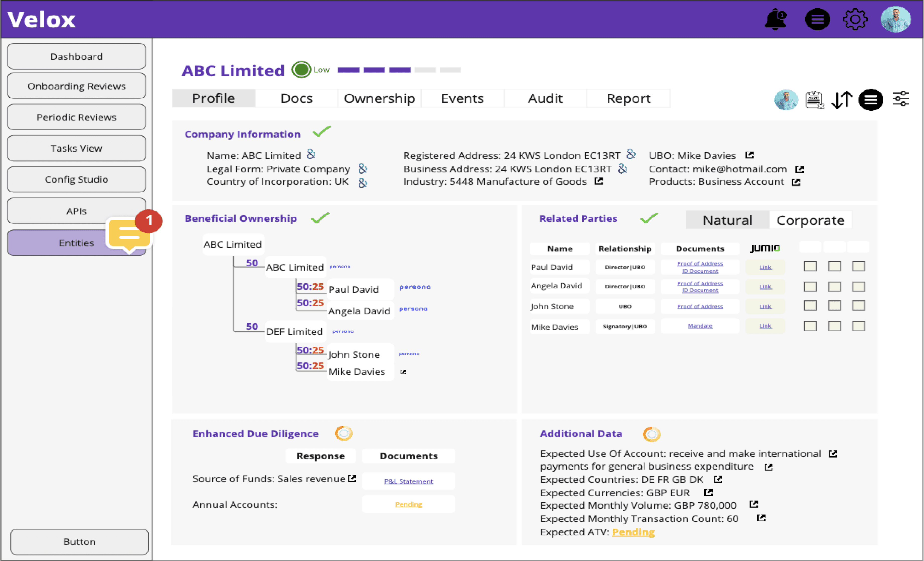Click link icon next to Legal Form
This screenshot has height=561, width=924.
click(362, 169)
